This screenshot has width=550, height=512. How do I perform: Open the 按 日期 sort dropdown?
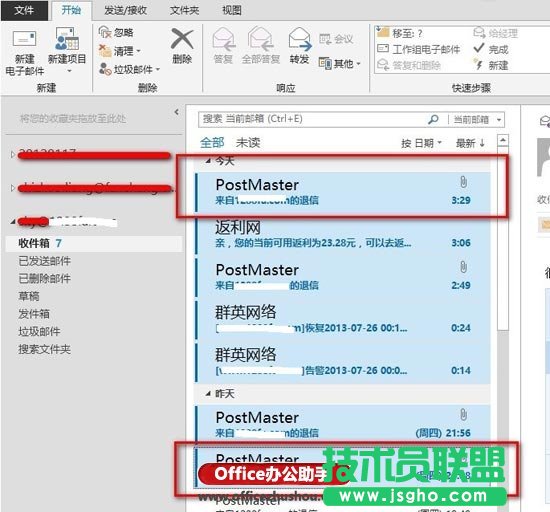(x=421, y=143)
